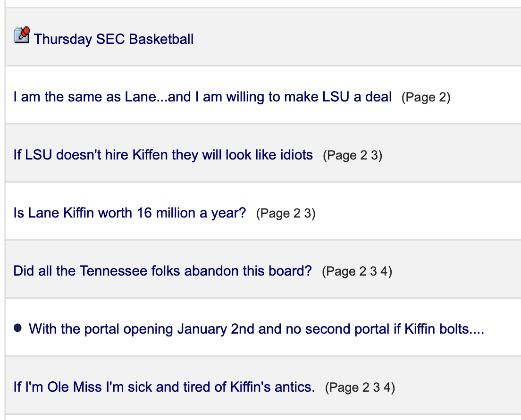Viewport: 521px width, 420px height.
Task: Open the "If I'm Ole Miss" thread
Action: [x=164, y=387]
